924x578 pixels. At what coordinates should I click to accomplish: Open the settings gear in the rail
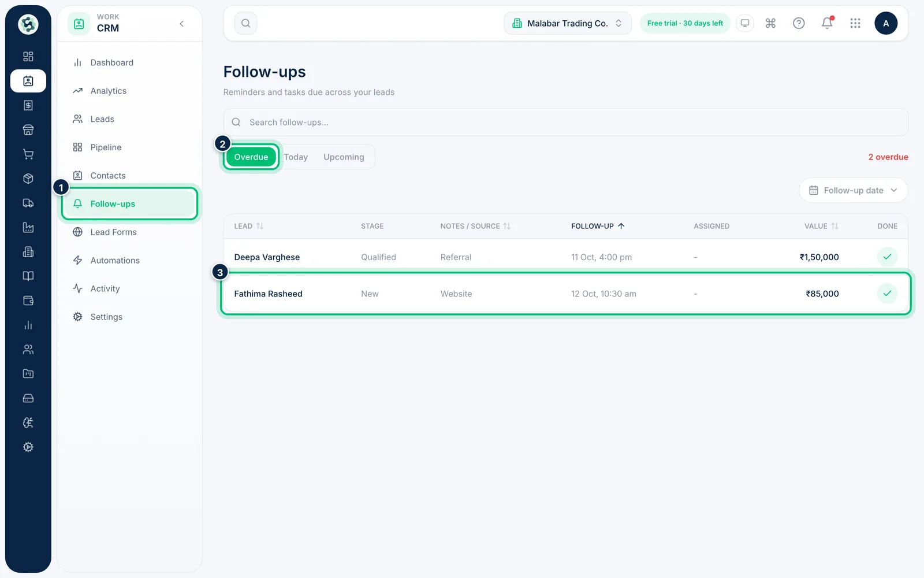pyautogui.click(x=28, y=447)
